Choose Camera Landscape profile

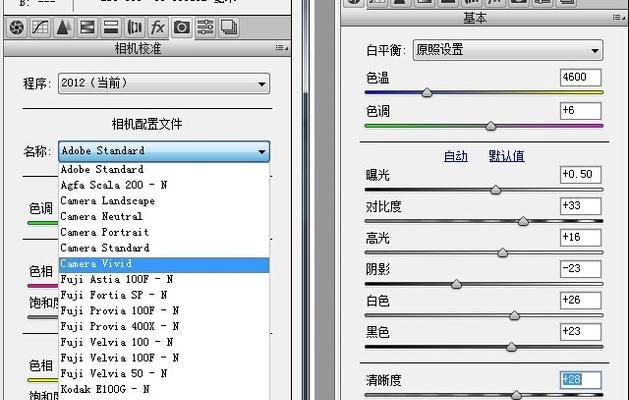164,201
